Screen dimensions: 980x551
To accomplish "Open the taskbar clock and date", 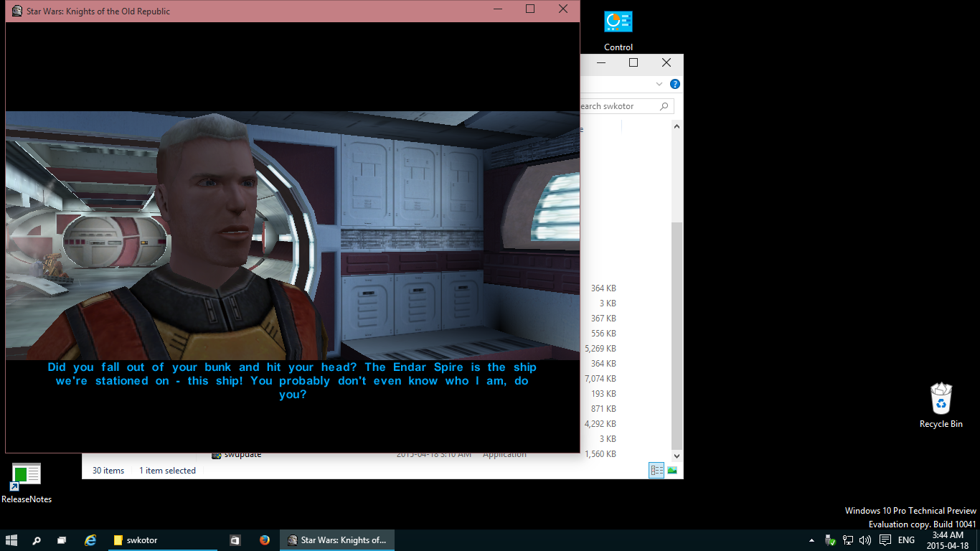I will click(948, 540).
